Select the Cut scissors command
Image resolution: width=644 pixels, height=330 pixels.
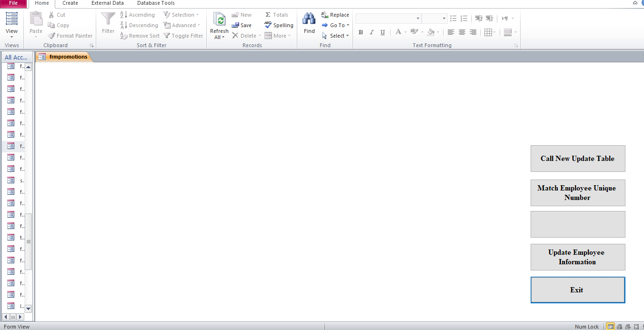(57, 15)
